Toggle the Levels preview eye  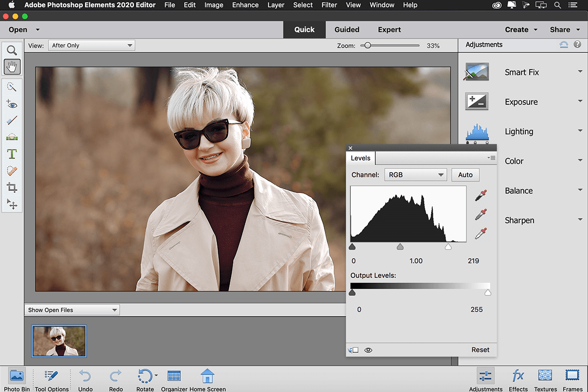[368, 350]
